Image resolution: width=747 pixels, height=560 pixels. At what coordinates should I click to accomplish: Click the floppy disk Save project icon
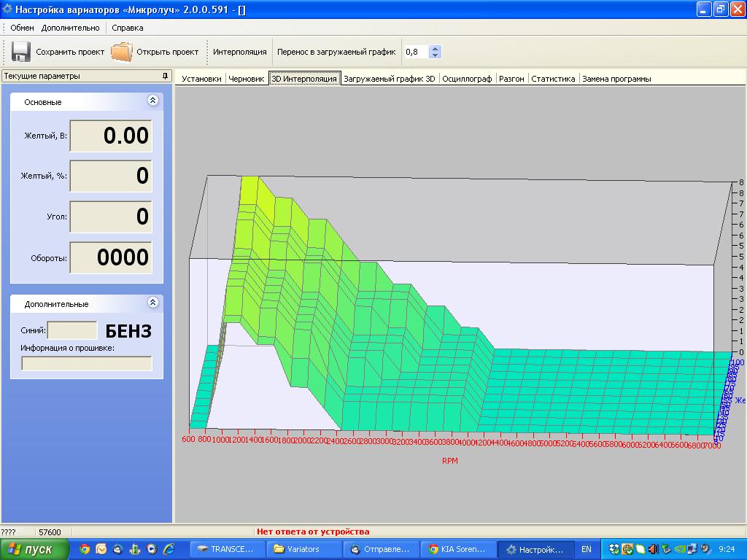pos(20,52)
